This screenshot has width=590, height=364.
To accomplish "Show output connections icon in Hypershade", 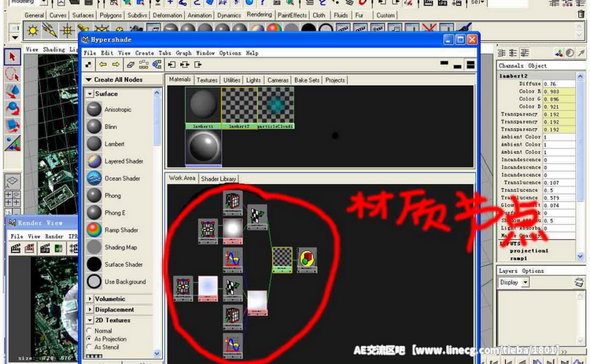I will 198,64.
